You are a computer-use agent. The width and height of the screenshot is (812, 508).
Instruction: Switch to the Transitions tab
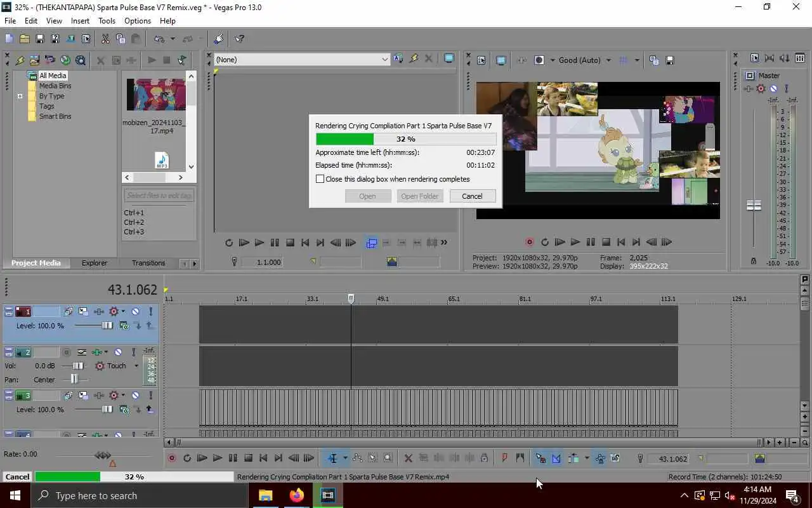(148, 263)
